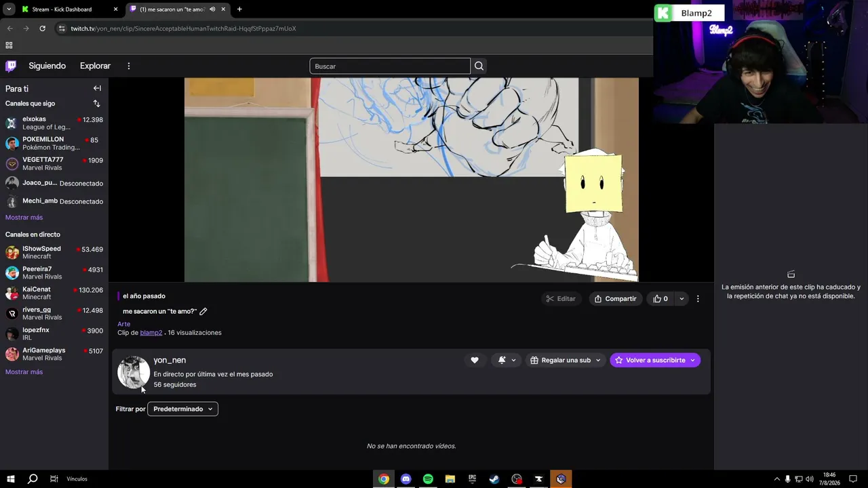Collapse the Para ti sidebar

[97, 88]
